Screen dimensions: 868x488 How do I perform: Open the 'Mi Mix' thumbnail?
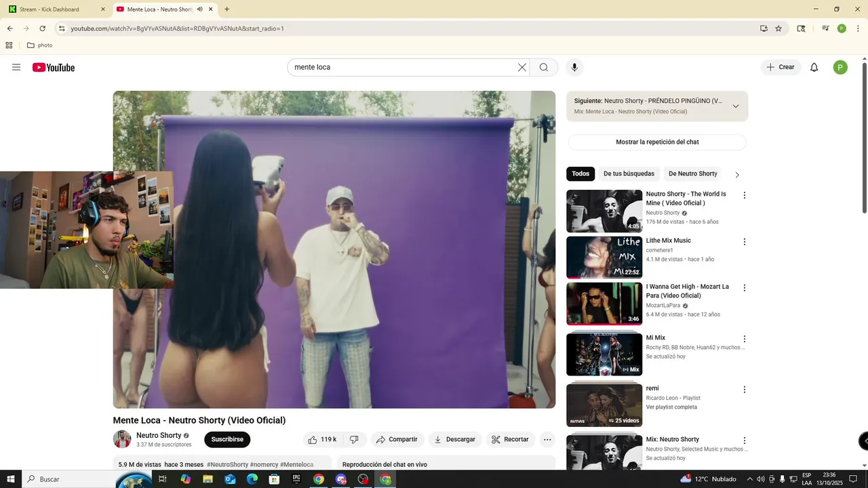click(x=604, y=354)
